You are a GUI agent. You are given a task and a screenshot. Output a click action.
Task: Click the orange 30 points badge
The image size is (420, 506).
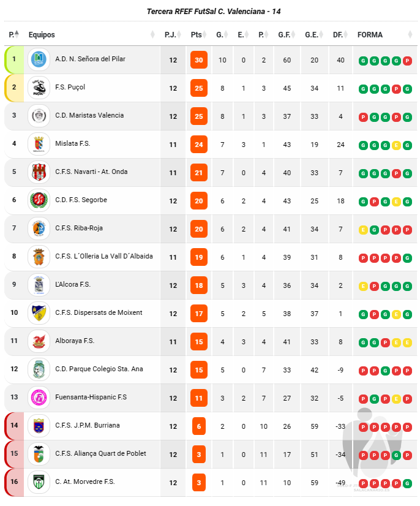point(199,59)
